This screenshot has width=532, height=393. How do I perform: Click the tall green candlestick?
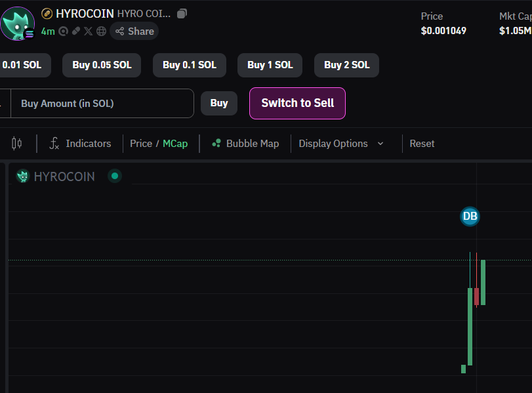click(470, 327)
